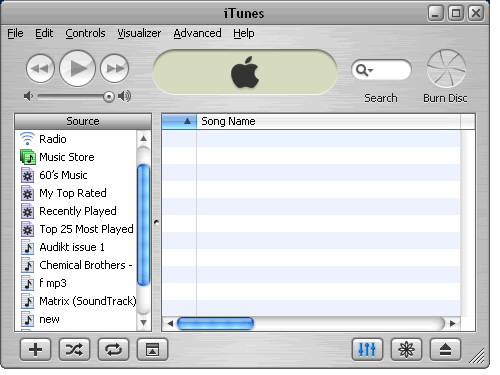Image resolution: width=500 pixels, height=375 pixels.
Task: Click the Source list vertical scrollbar thumb
Action: click(x=144, y=225)
